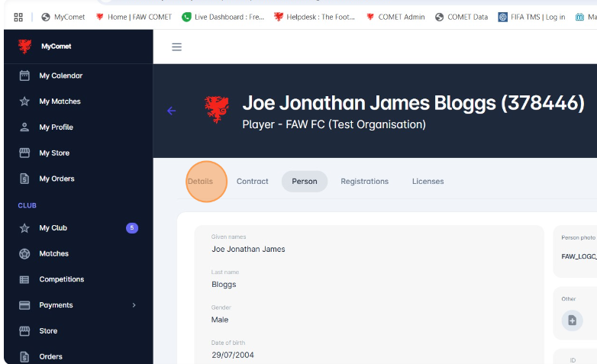Viewport: 597px width, 364px height.
Task: Expand the Payments submenu chevron
Action: click(134, 305)
